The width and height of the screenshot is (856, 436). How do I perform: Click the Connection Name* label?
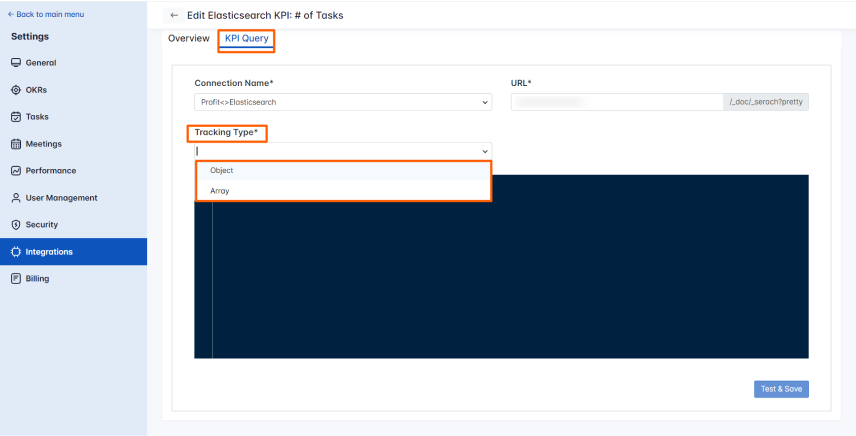click(x=234, y=83)
